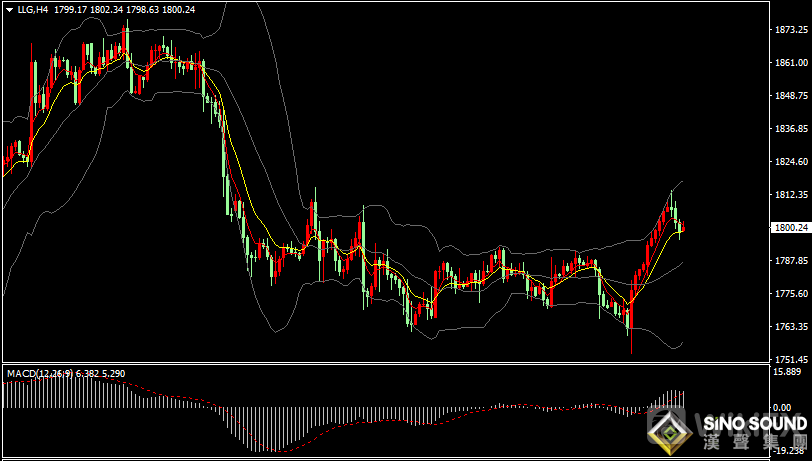Click the 1787.85 price axis label
Screen dimensions: 812x461
[x=791, y=261]
